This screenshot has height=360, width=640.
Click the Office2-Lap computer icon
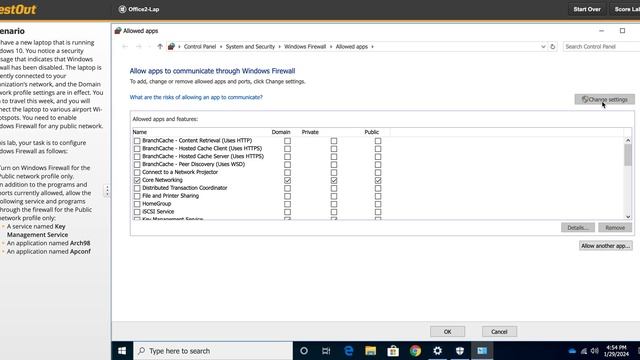tap(122, 9)
